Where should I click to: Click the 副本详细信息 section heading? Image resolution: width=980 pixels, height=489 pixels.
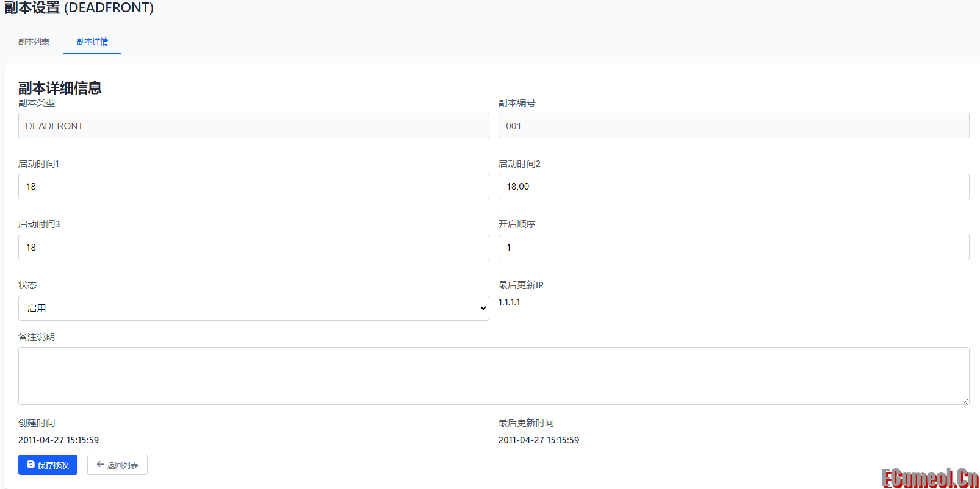pos(60,88)
